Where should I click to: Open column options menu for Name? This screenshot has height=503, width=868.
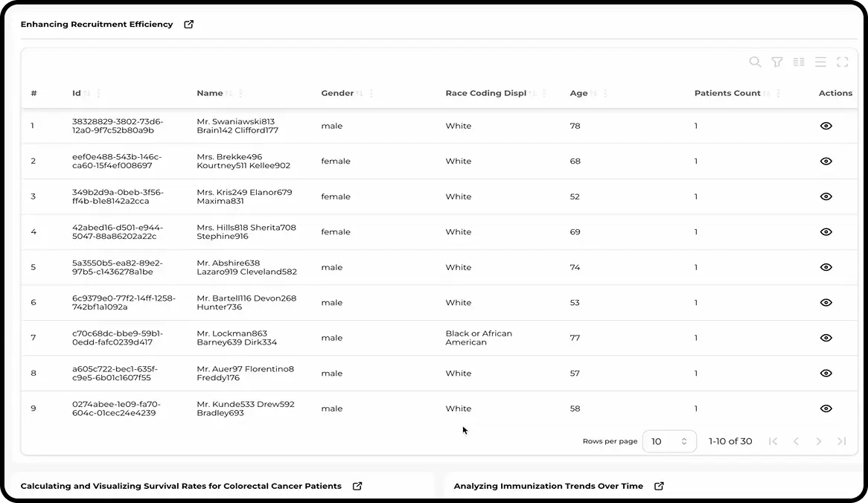coord(240,94)
